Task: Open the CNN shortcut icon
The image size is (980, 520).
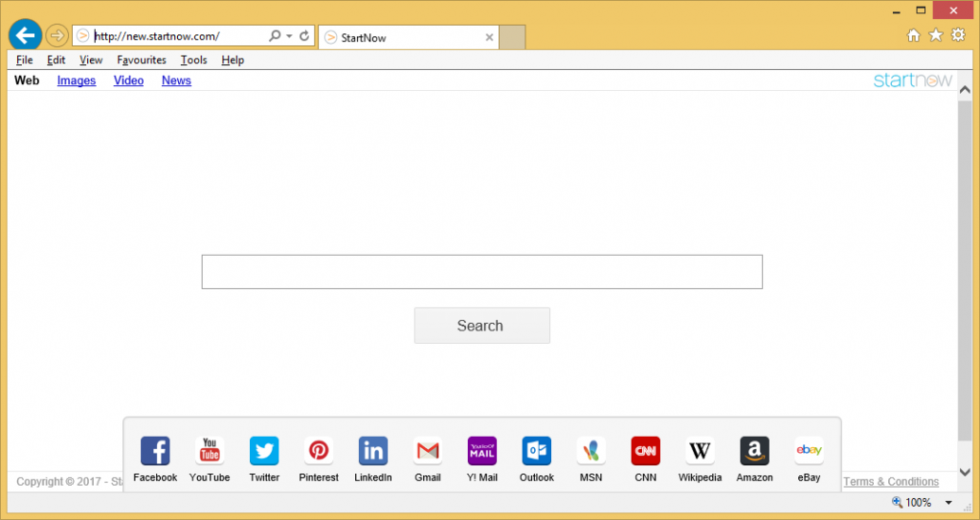Action: [x=646, y=450]
